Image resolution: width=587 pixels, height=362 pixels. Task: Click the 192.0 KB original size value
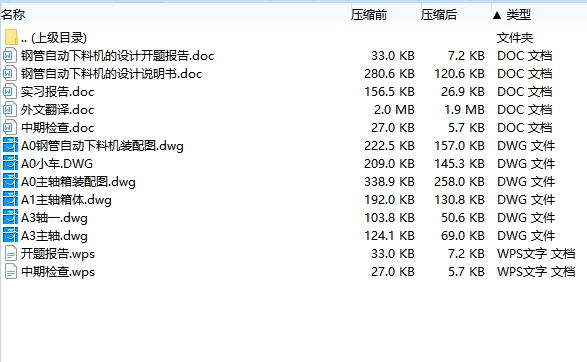[389, 200]
